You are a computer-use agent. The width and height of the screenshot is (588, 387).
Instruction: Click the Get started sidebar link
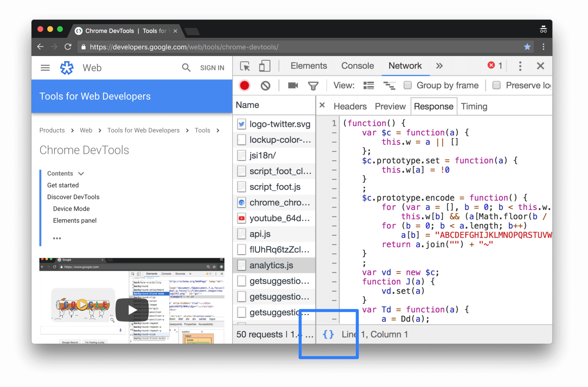click(63, 185)
